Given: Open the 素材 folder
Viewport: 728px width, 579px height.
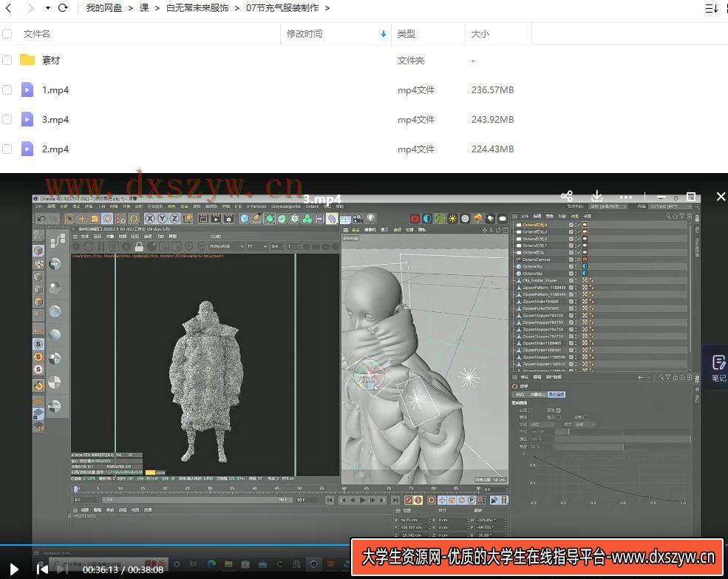Looking at the screenshot, I should [x=51, y=60].
